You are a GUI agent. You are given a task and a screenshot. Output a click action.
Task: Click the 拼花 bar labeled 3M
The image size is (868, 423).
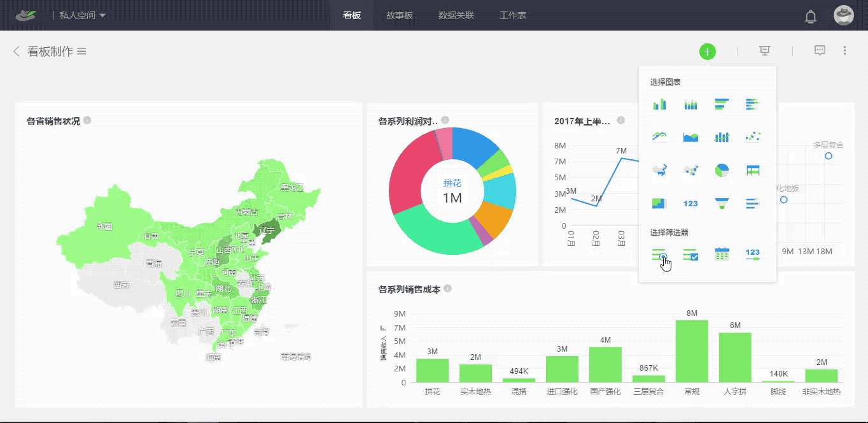(x=433, y=370)
